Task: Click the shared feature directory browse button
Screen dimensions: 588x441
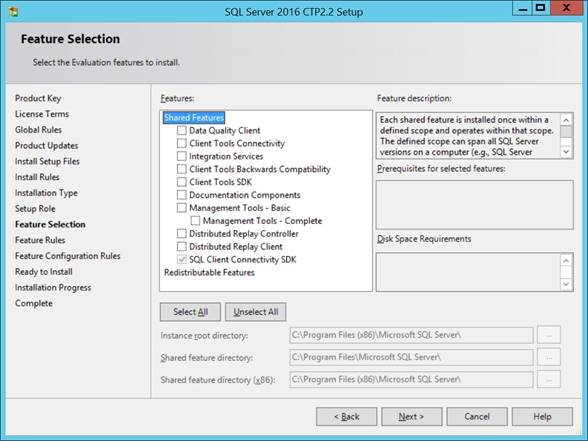Action: tap(549, 357)
